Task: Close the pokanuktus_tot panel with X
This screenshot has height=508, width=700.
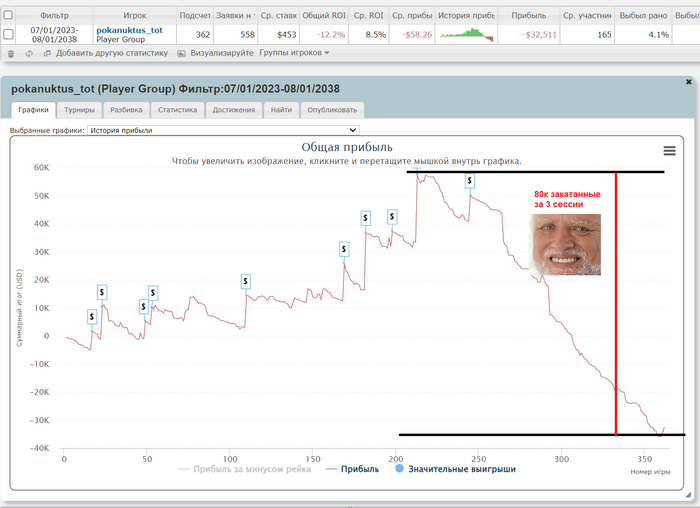Action: click(688, 82)
